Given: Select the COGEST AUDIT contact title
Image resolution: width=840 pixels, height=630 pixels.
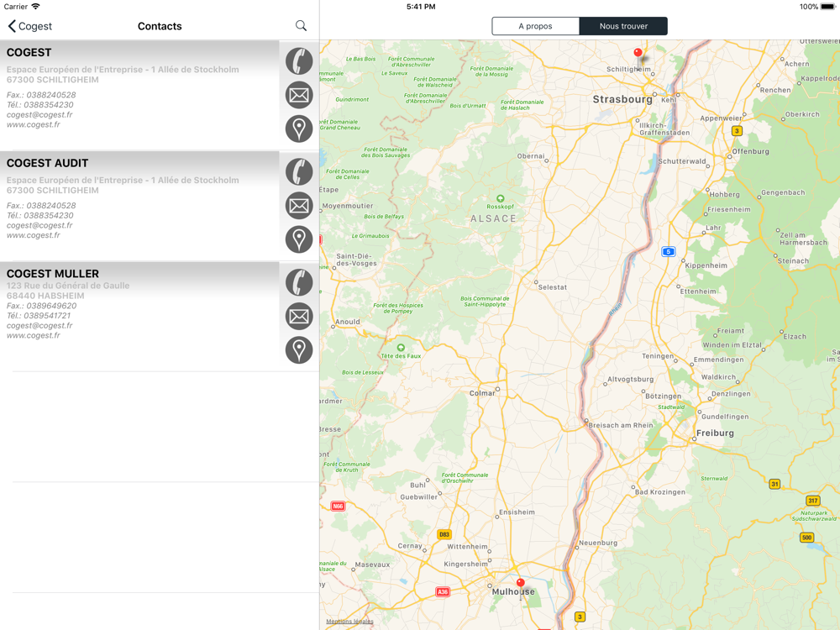Looking at the screenshot, I should click(x=47, y=164).
